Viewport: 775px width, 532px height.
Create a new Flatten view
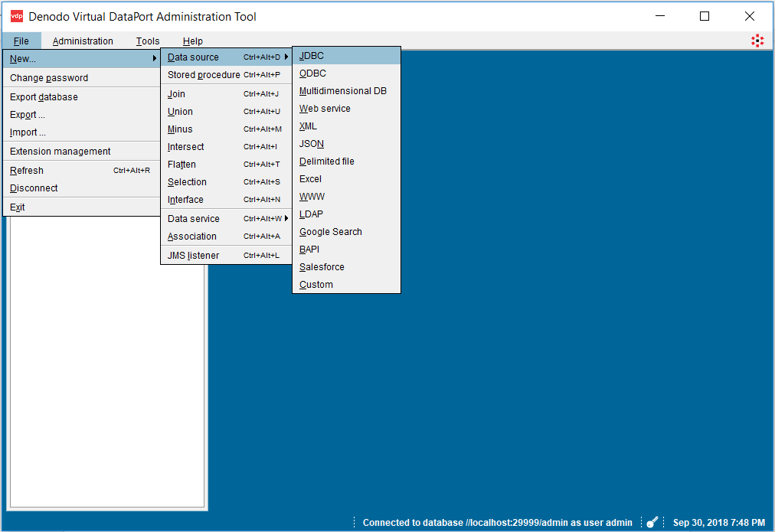coord(227,165)
